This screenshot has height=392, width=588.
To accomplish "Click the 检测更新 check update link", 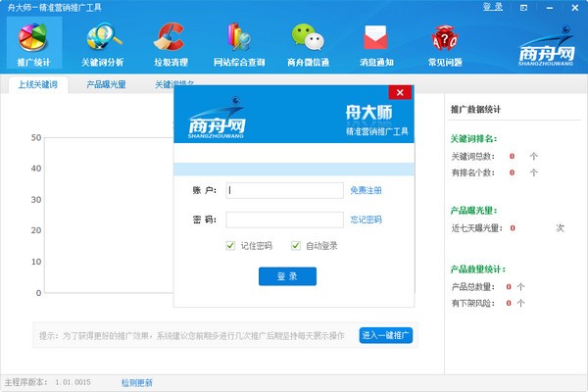I will [137, 382].
